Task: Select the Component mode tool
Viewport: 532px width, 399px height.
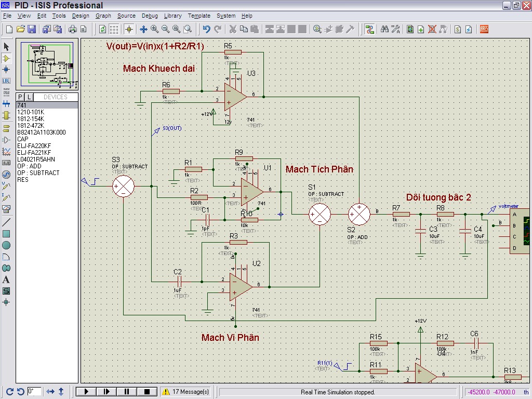Action: (x=6, y=58)
